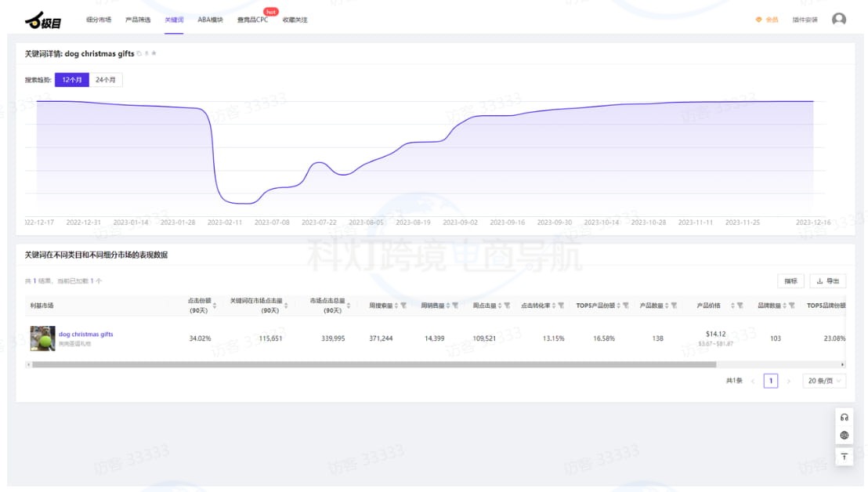Click the 导出 export button
This screenshot has height=492, width=868.
[x=827, y=280]
